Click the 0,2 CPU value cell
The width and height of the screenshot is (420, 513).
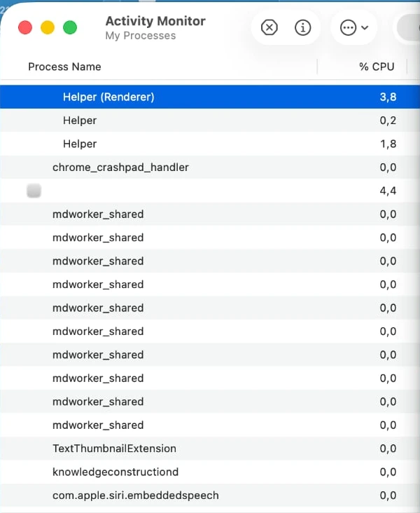[388, 121]
